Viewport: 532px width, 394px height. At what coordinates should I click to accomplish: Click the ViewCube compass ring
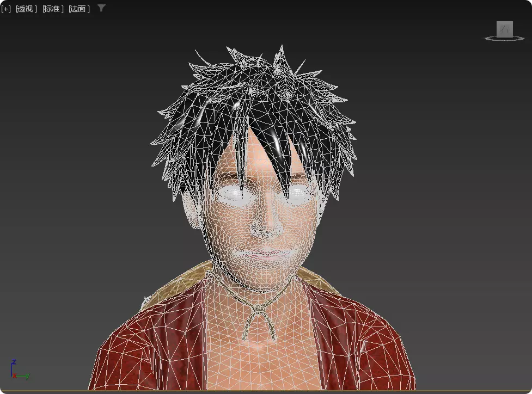505,39
